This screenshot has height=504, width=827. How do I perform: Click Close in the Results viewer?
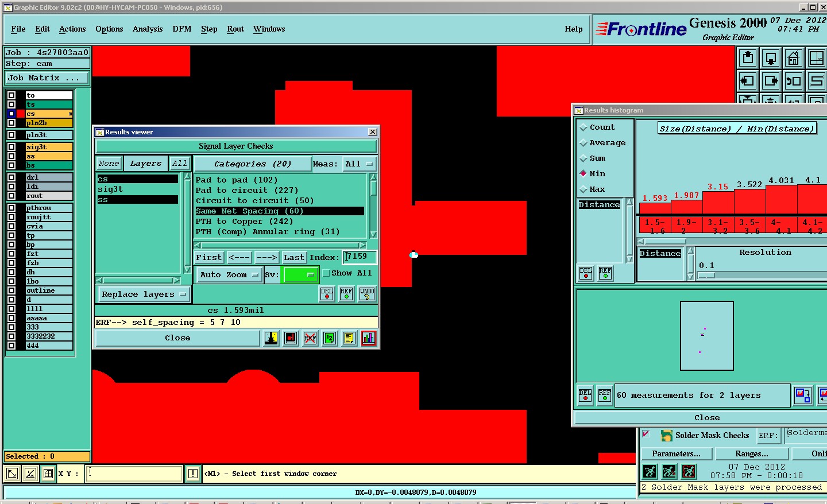coord(177,338)
